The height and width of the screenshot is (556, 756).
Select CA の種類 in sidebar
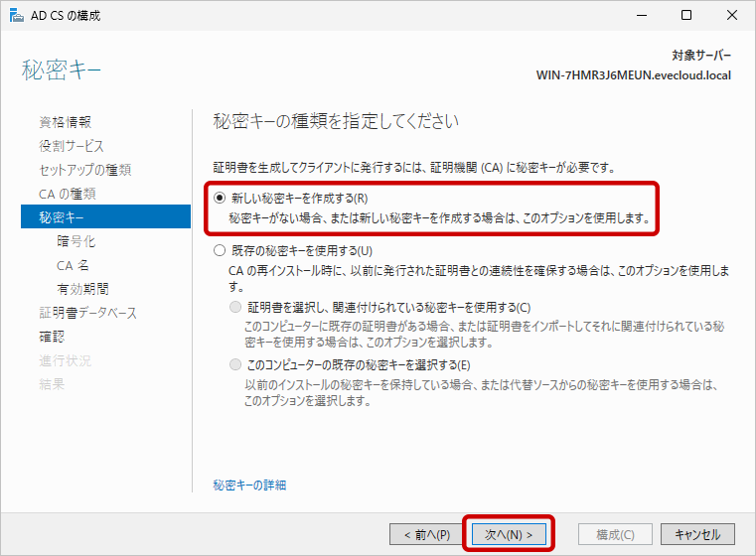click(x=68, y=193)
